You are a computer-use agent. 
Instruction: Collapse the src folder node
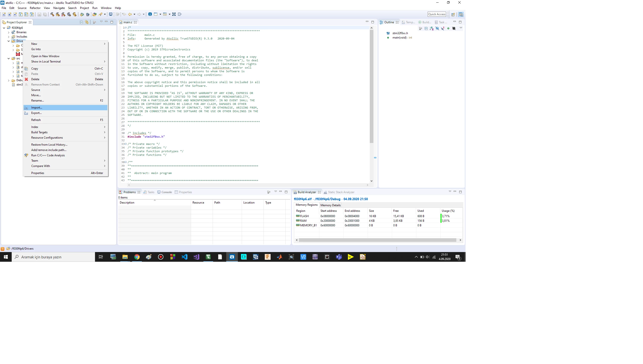point(8,58)
